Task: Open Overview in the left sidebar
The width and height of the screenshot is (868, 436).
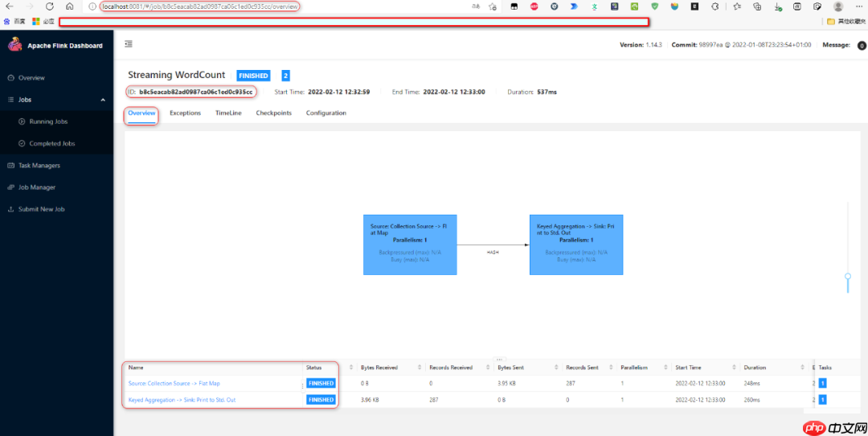Action: (x=31, y=78)
